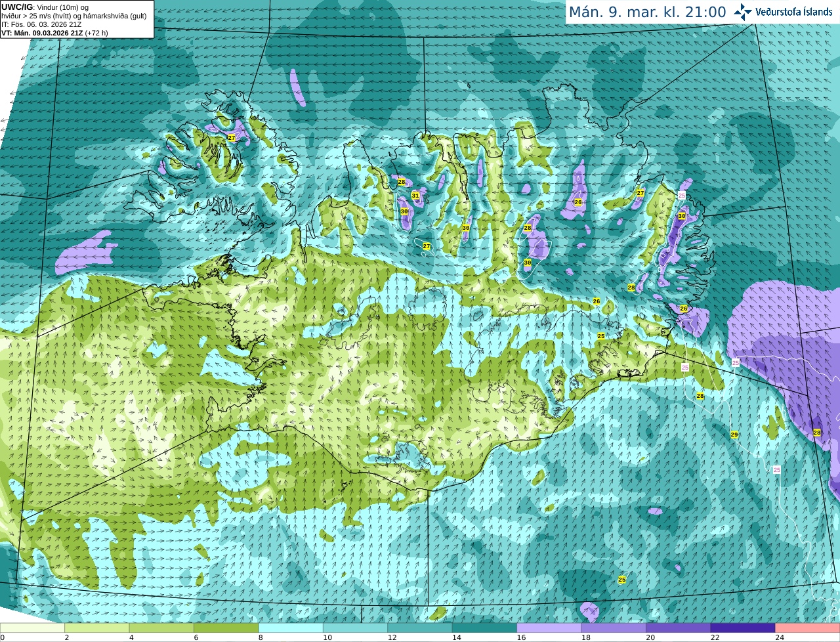
Task: Pick the light lavender 16–18 legend swatch
Action: tap(549, 628)
